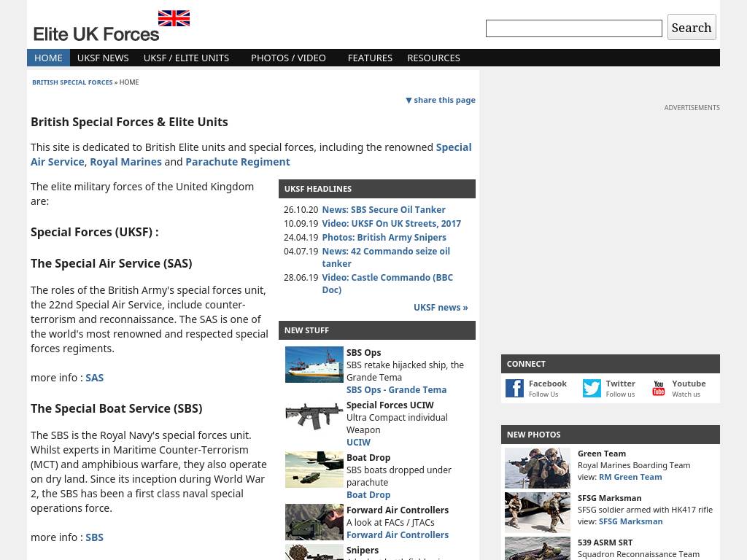
Task: Click the 26.10.20 headline date
Action: click(x=301, y=209)
